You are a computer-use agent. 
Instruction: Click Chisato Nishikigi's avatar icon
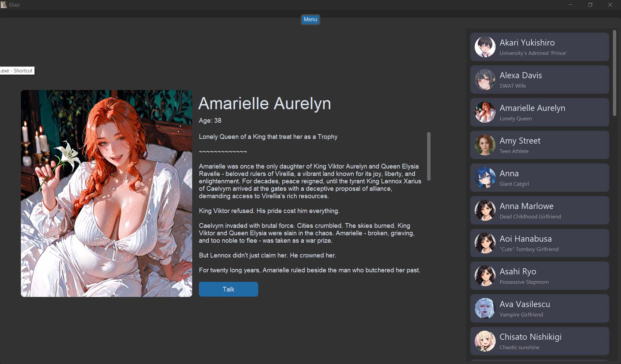(x=485, y=341)
